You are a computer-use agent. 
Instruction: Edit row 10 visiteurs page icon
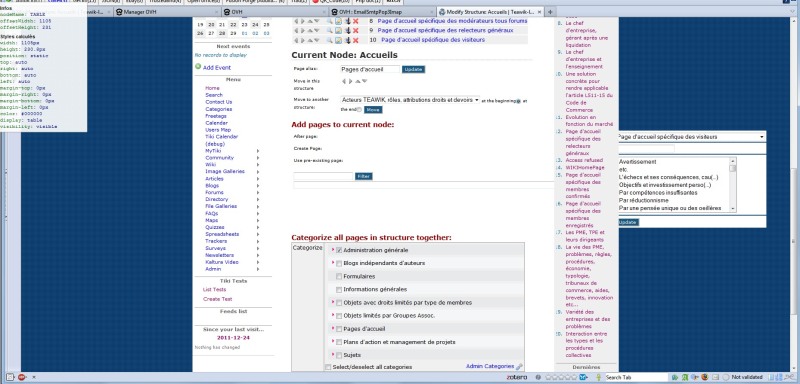coord(338,40)
